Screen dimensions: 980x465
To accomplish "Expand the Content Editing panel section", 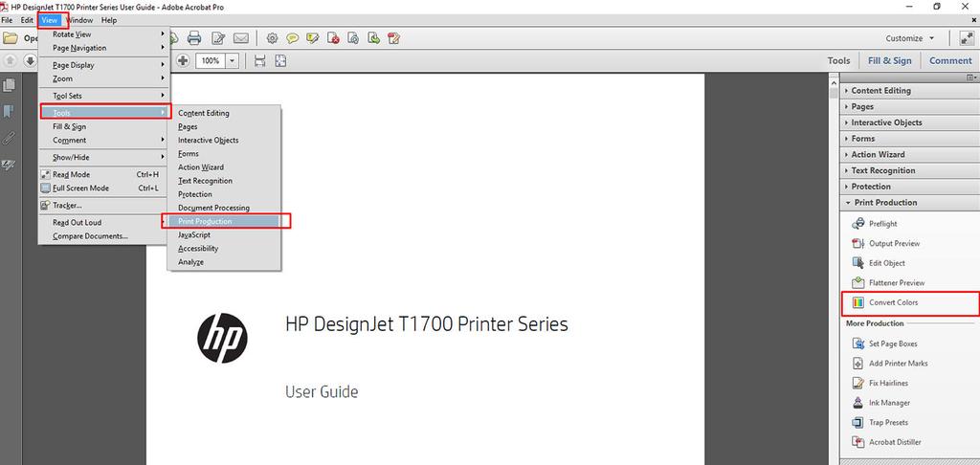I will (909, 91).
